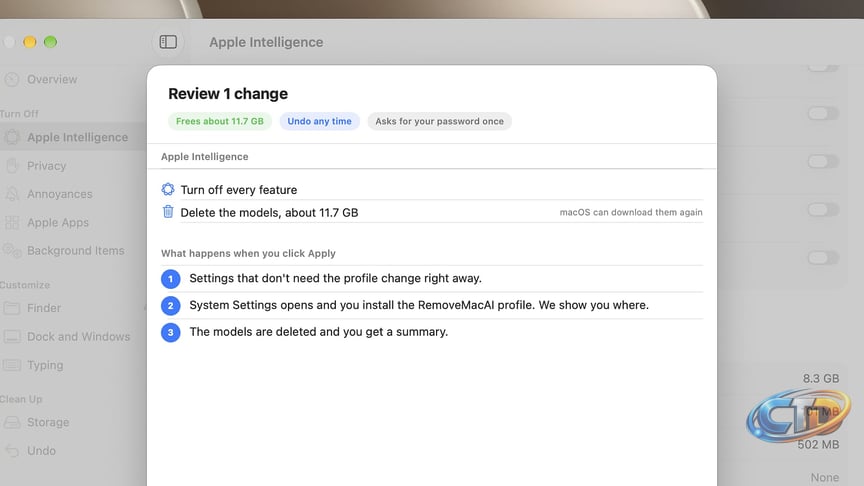Toggle the sidebar with the toolbar icon
The width and height of the screenshot is (864, 486).
tap(168, 42)
